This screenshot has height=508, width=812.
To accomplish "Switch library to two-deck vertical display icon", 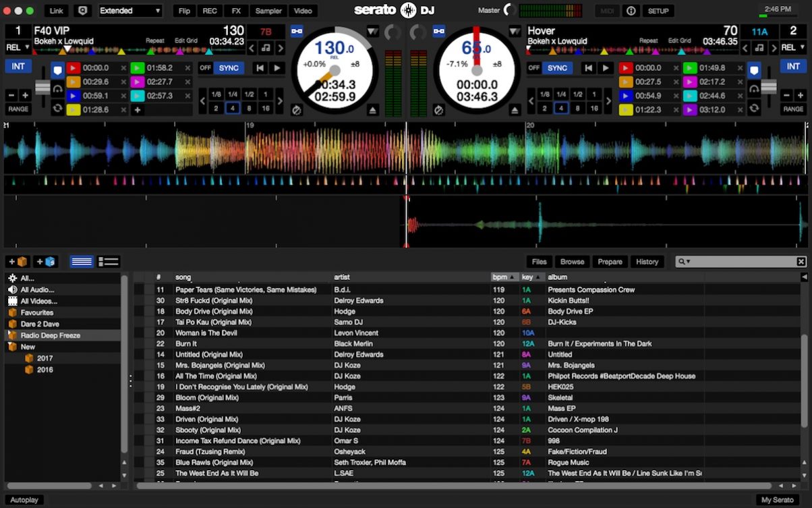I will click(x=82, y=262).
